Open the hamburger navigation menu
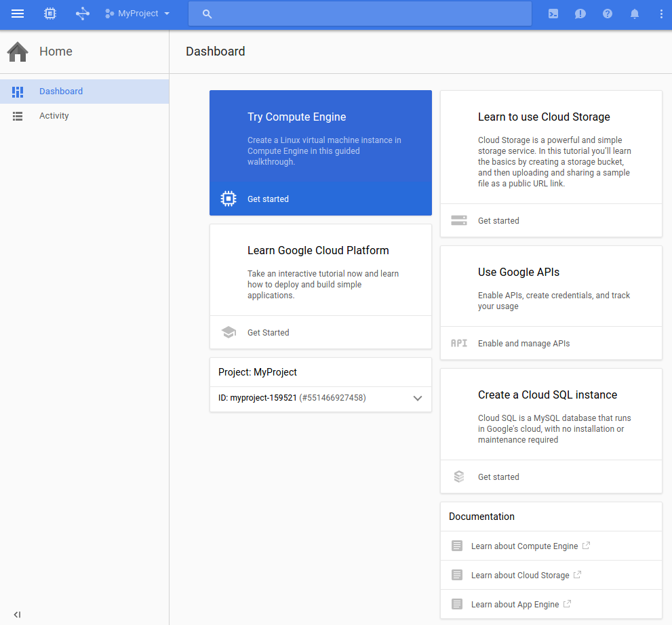 click(x=18, y=14)
